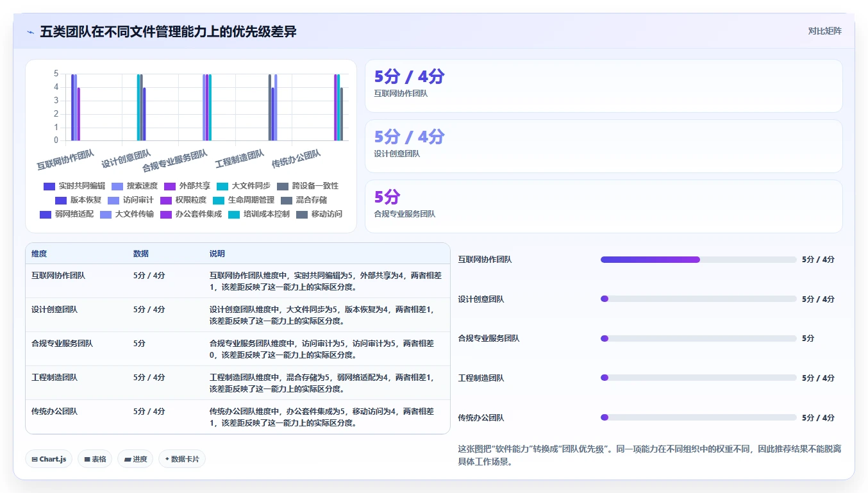Hide the 混合存储 legend series

click(x=304, y=200)
